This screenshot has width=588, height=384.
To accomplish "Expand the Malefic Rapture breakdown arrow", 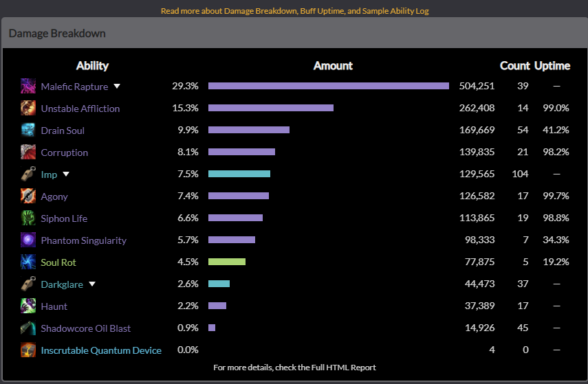I will [x=117, y=87].
